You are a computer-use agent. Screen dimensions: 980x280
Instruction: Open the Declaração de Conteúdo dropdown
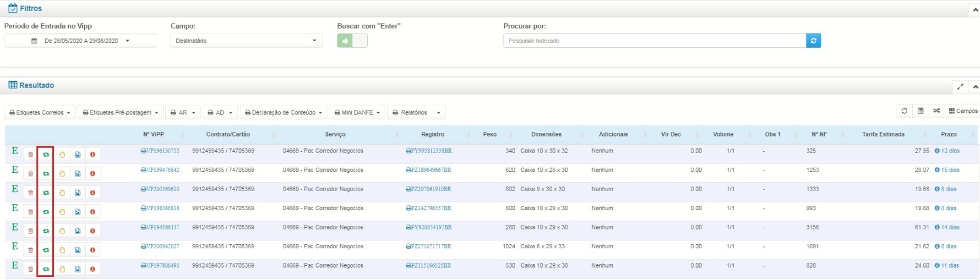coord(283,112)
